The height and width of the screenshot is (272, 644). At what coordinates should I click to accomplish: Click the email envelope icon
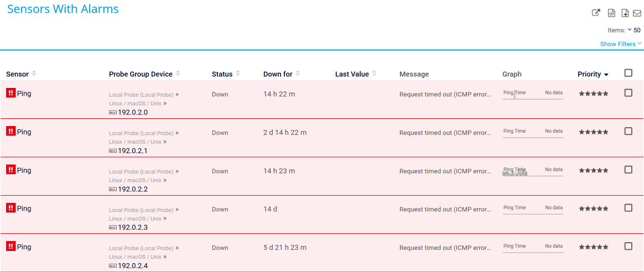pos(637,13)
